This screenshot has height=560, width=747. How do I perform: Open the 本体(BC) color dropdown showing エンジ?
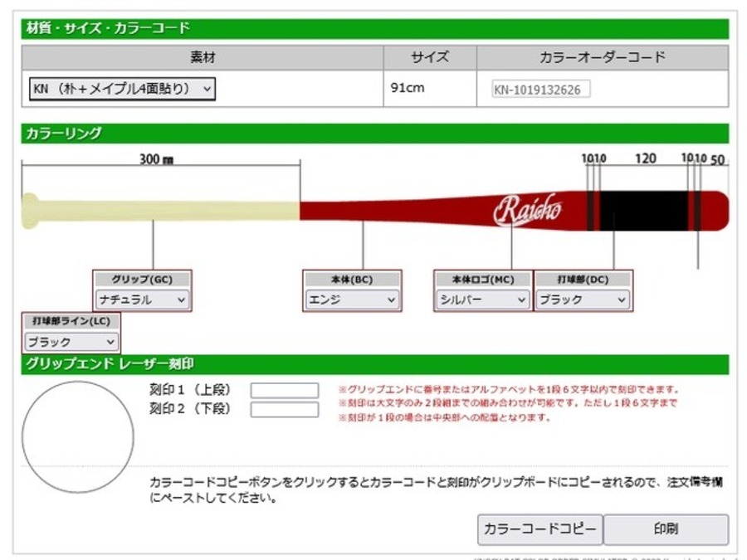click(x=352, y=299)
